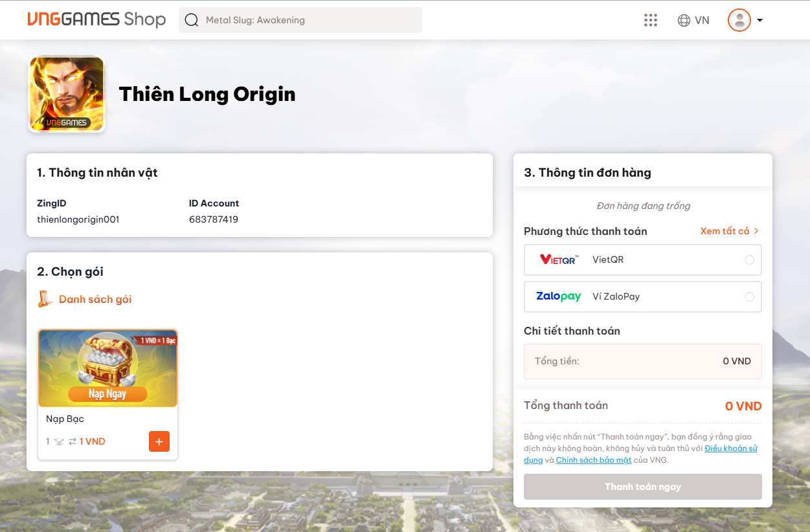Click the search magnifier icon
Screen dimensions: 810x532
pos(191,20)
